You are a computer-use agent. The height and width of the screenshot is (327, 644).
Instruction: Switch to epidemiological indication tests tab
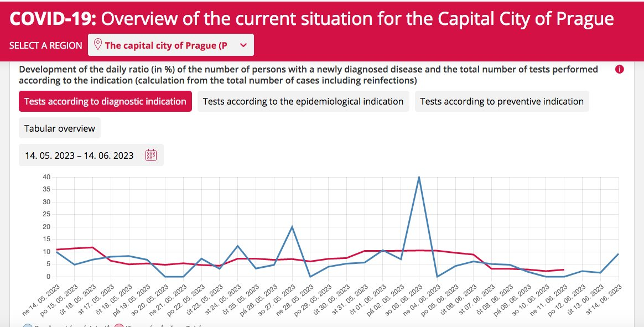pyautogui.click(x=303, y=101)
